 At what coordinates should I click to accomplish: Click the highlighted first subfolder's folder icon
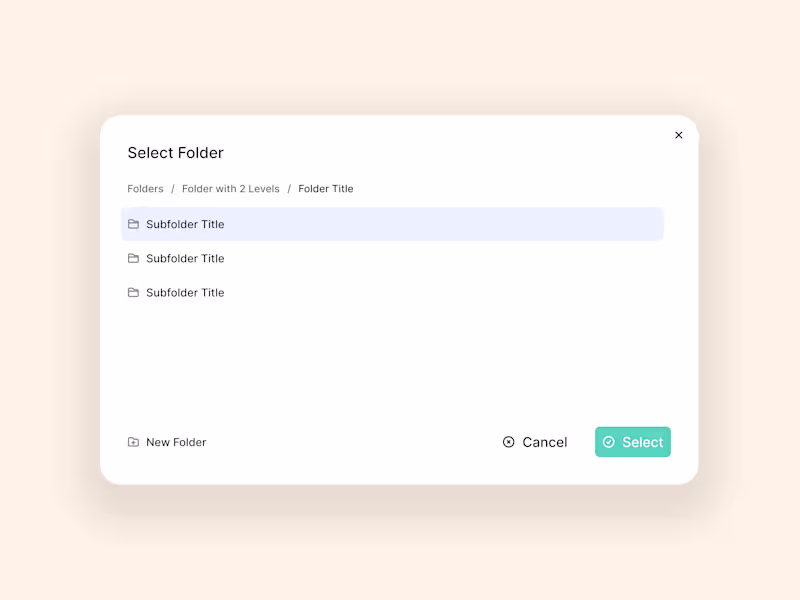[x=133, y=224]
